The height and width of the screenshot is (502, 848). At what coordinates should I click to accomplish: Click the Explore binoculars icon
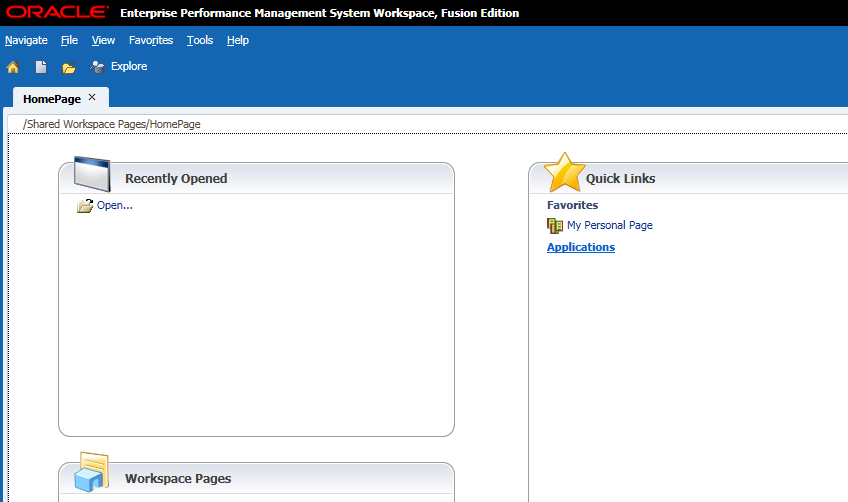pos(97,67)
